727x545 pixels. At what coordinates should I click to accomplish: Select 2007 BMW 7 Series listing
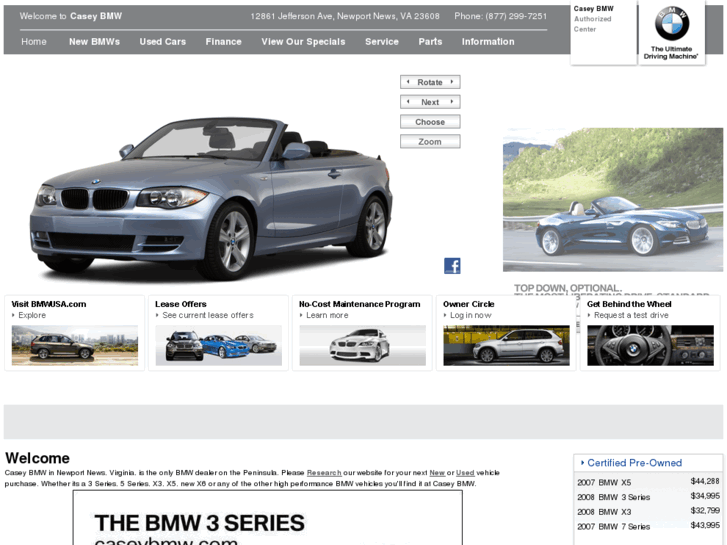point(648,526)
